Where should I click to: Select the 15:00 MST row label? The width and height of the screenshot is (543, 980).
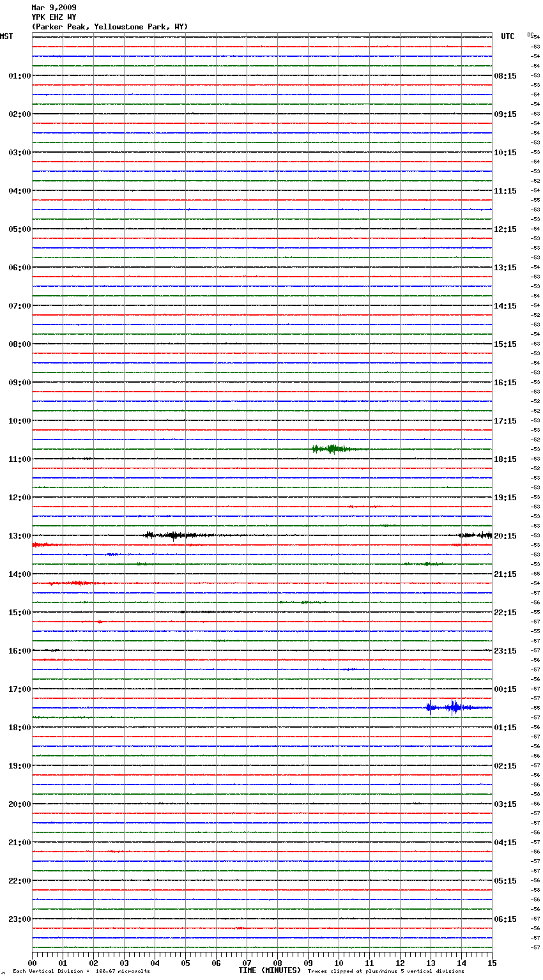[20, 613]
